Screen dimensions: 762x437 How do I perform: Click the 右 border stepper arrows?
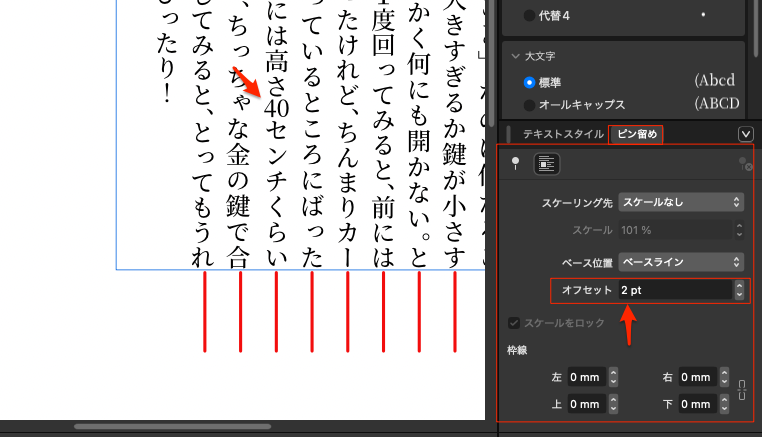click(723, 378)
